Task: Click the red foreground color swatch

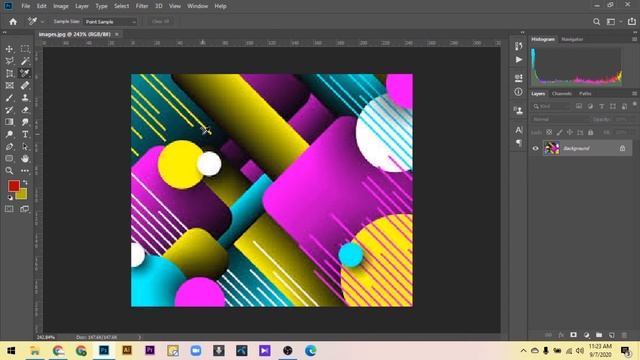Action: [x=13, y=186]
